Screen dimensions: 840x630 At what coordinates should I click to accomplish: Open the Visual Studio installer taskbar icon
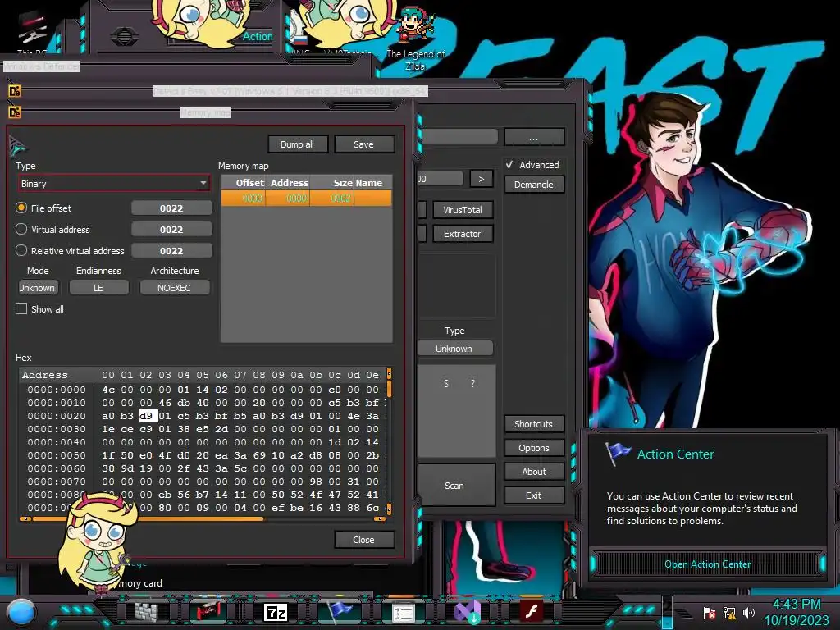tap(467, 612)
